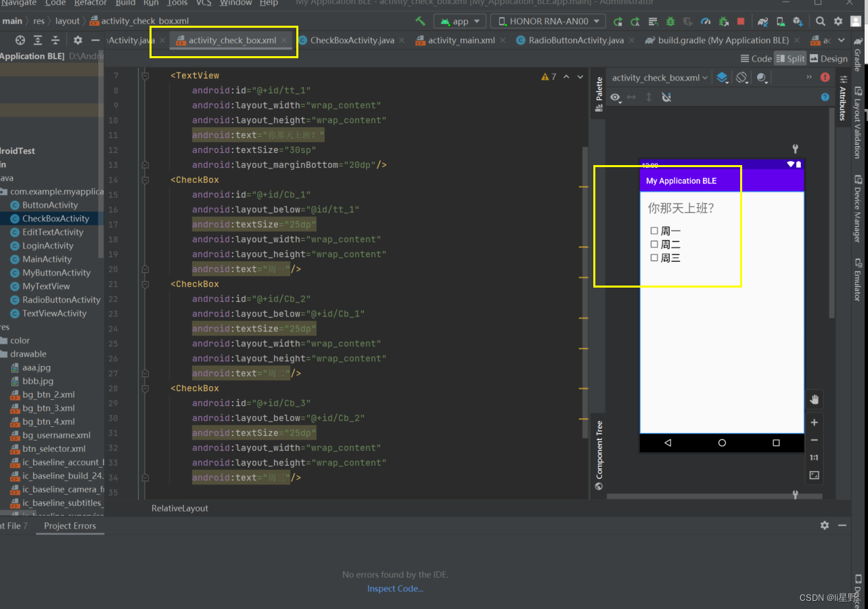Stop the running app with red square
Viewport: 868px width, 609px height.
point(741,22)
